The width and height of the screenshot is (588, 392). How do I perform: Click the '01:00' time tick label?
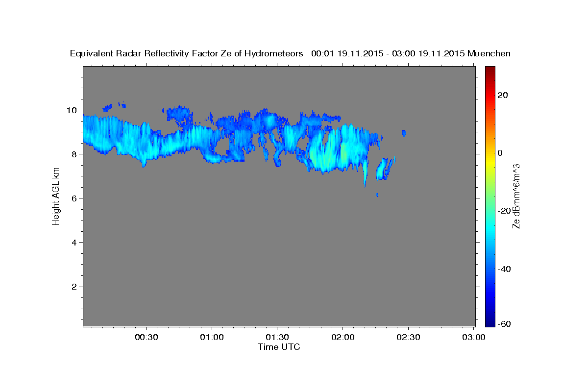(x=212, y=338)
